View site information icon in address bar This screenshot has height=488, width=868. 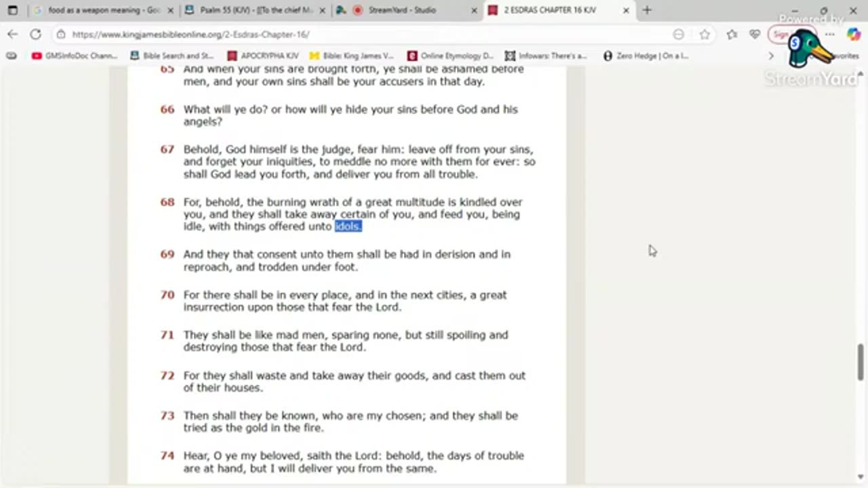[x=61, y=34]
